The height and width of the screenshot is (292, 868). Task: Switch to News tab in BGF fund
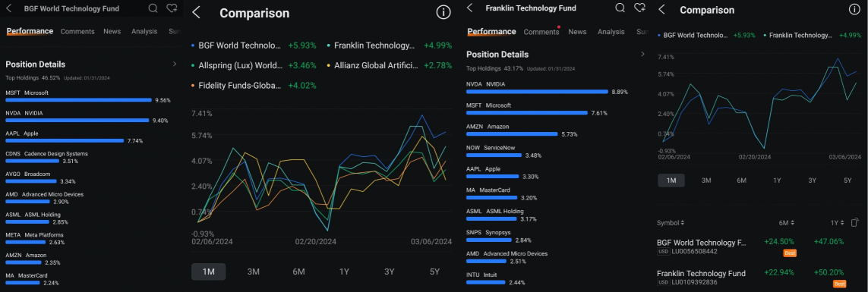112,32
